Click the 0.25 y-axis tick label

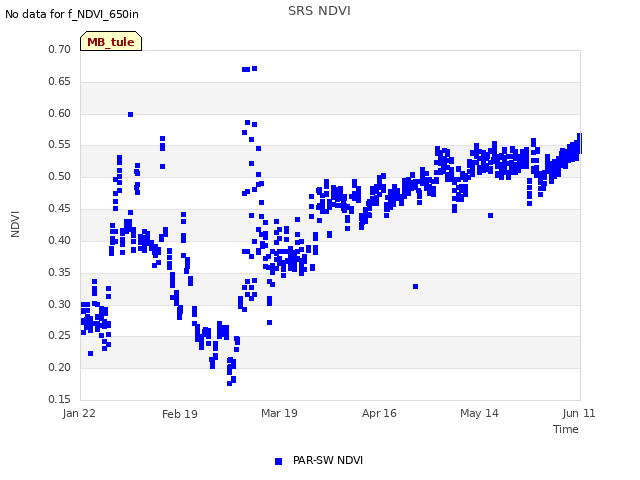(x=60, y=336)
